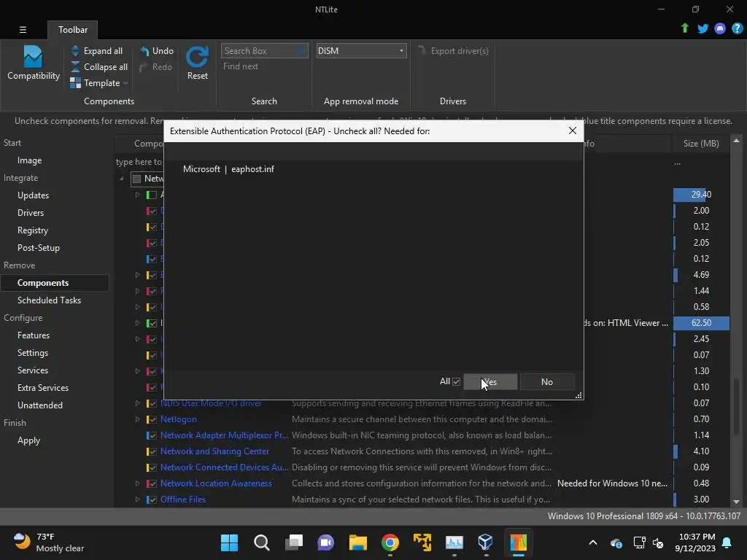Open the hamburger menu

pyautogui.click(x=23, y=29)
